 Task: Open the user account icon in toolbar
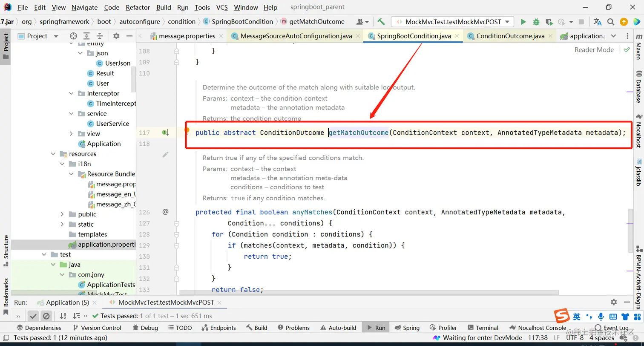click(x=362, y=22)
